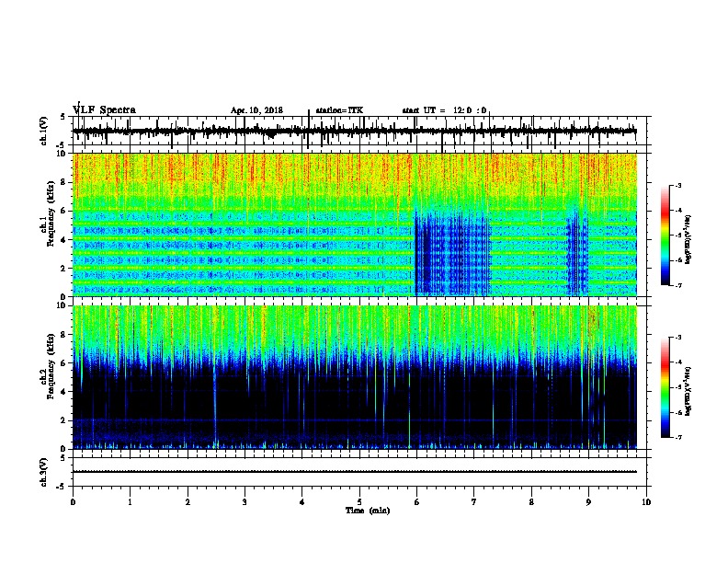Click the ch.3 flat waveform trace

click(x=355, y=472)
